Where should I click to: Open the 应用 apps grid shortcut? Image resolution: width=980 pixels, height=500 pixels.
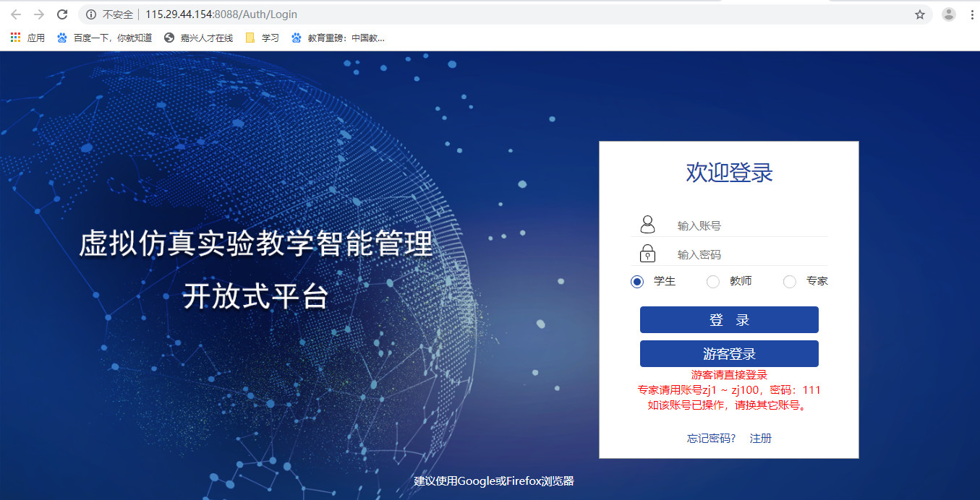(x=27, y=38)
